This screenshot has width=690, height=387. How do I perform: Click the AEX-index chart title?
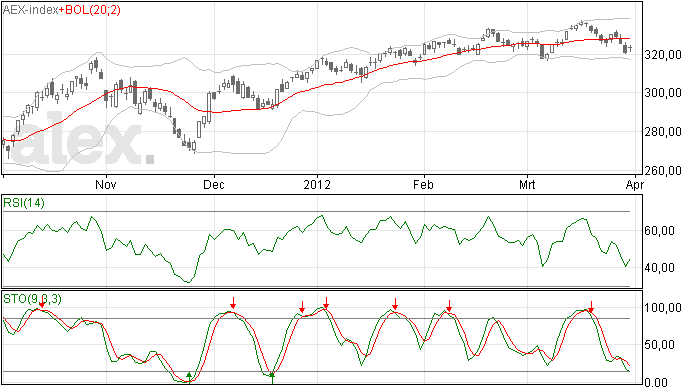click(30, 9)
